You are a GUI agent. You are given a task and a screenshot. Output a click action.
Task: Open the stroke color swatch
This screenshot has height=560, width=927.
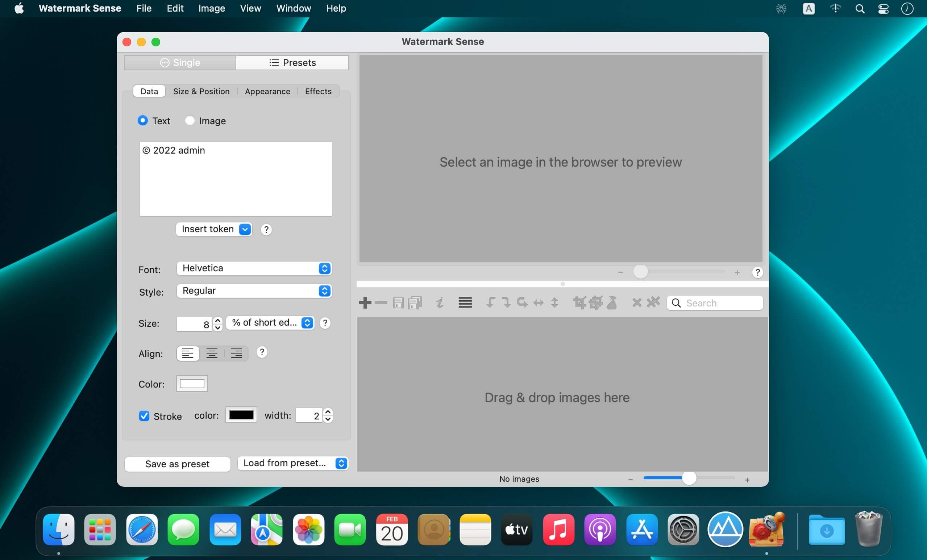(x=241, y=415)
